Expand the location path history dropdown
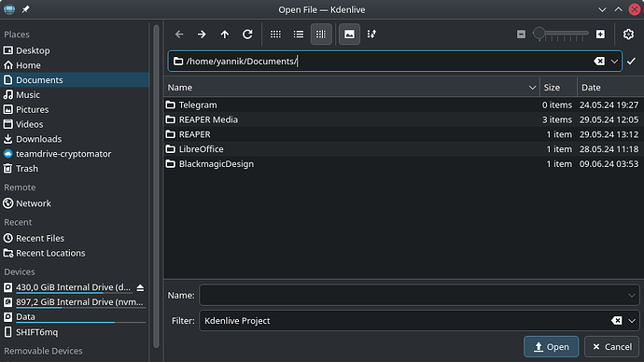Screen dimensions: 644x362 614,62
